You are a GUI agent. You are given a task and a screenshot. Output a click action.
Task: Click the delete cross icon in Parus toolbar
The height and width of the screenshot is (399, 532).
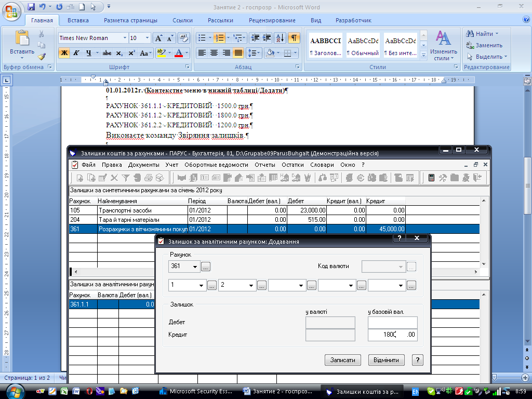pyautogui.click(x=114, y=178)
